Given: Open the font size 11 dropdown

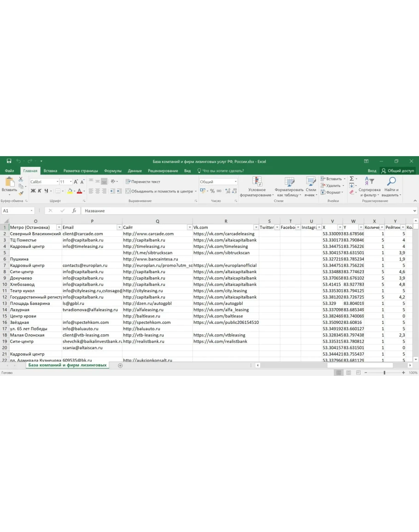Looking at the screenshot, I should pos(70,182).
